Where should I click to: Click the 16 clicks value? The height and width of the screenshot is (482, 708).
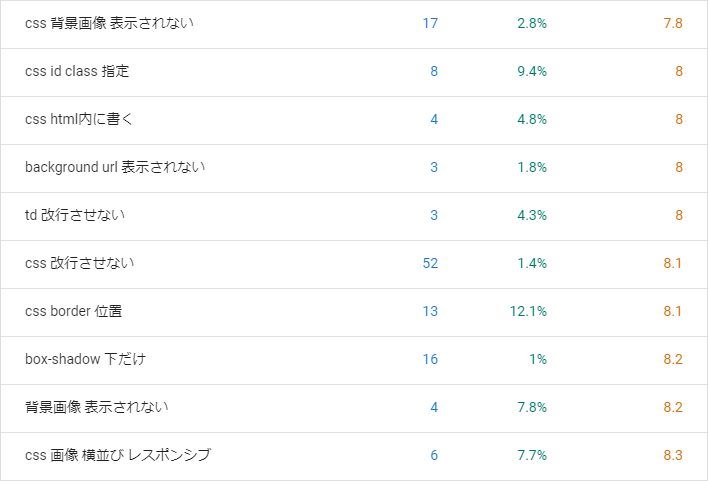pos(430,359)
